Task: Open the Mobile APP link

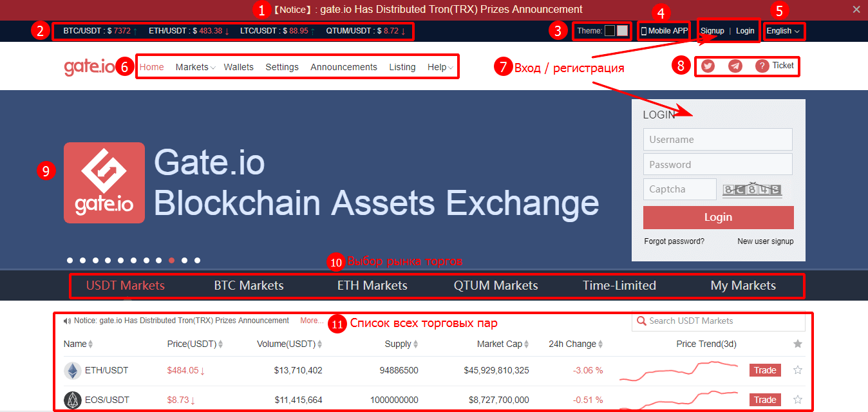Action: (664, 31)
